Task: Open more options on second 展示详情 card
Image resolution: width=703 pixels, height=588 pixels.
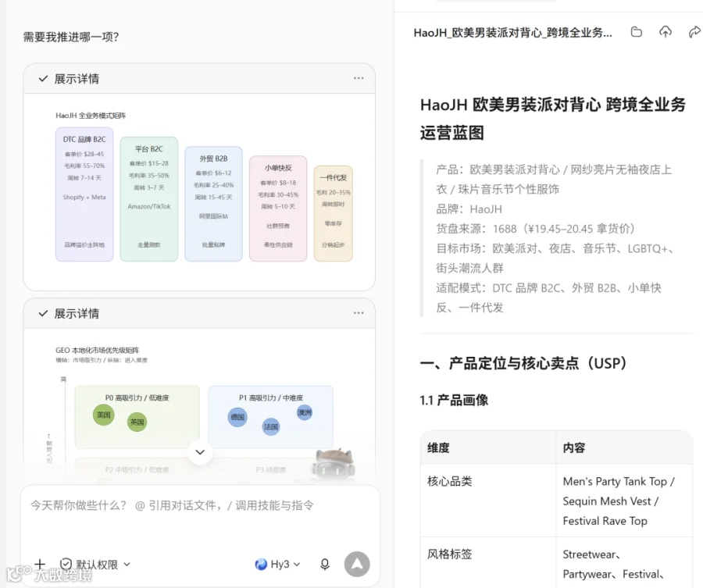Action: pos(359,313)
